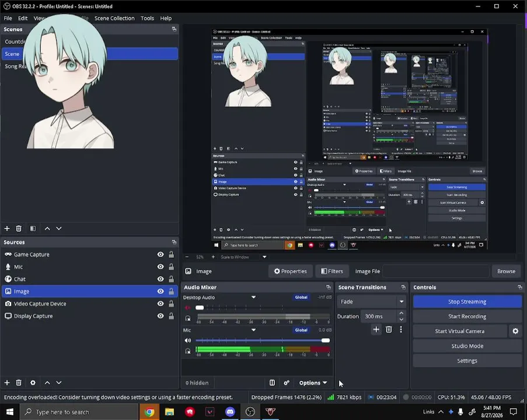Add a scene transition with plus icon
527x420 pixels.
coord(376,330)
